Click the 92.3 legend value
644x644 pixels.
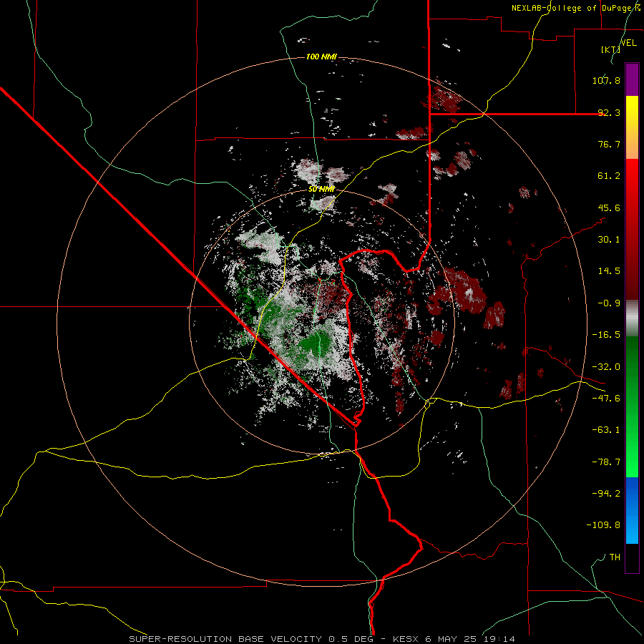coord(609,112)
